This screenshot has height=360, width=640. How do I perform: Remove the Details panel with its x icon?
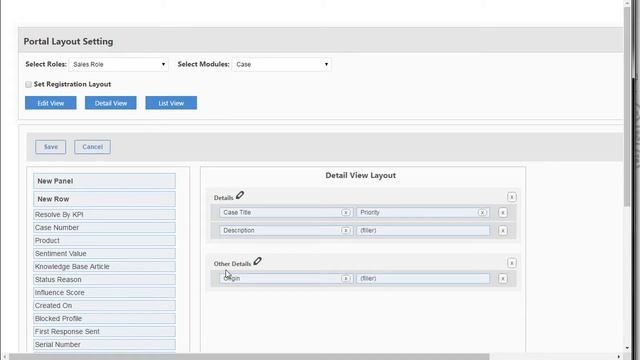tap(511, 197)
